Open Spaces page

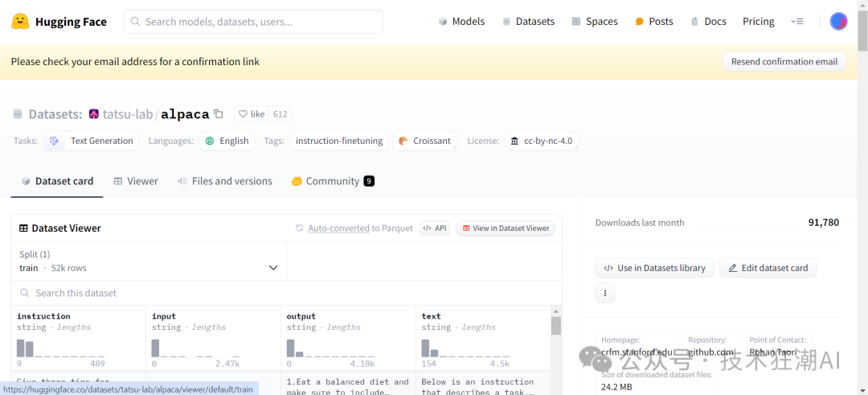[595, 22]
